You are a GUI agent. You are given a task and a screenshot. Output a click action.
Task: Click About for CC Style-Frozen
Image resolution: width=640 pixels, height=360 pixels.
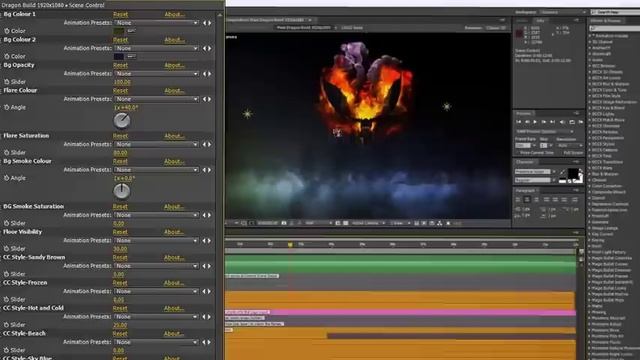(174, 283)
